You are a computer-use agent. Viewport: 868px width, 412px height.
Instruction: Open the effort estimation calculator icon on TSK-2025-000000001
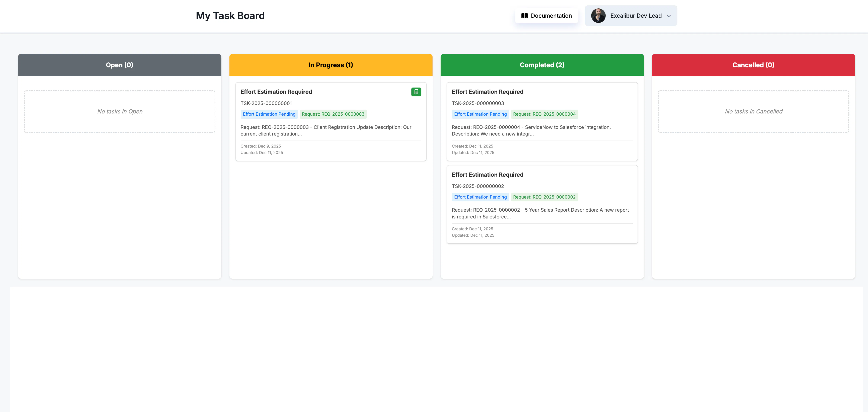(416, 92)
